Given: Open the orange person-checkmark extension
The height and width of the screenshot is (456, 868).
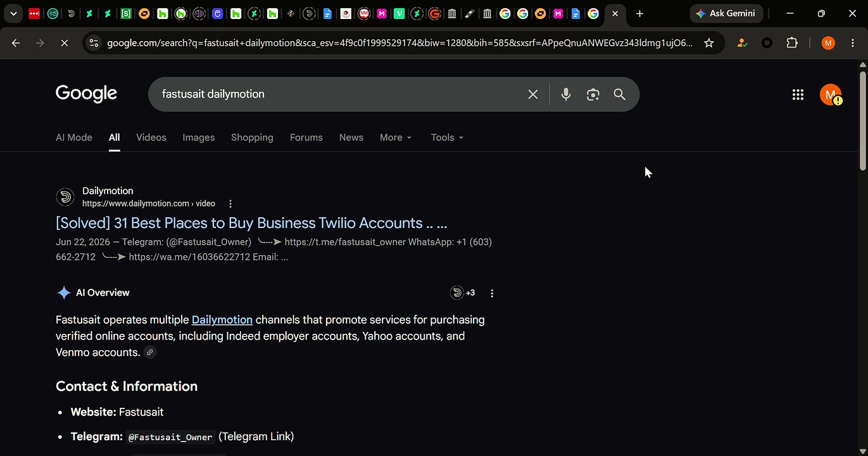Looking at the screenshot, I should click(741, 43).
